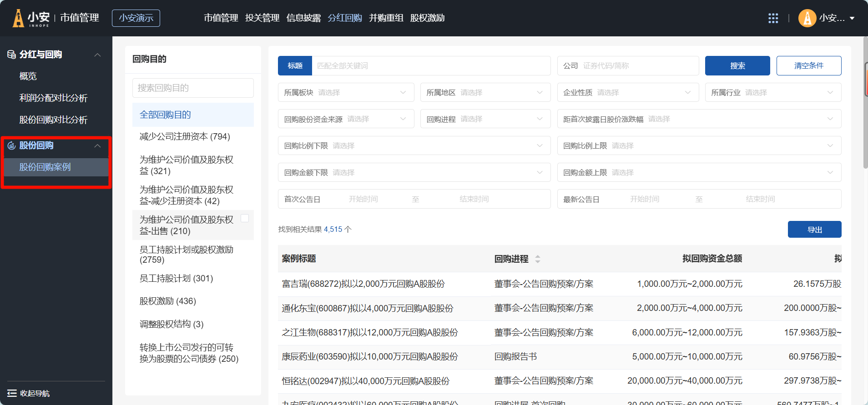Sort by 回购进程 column arrows
Screen dimensions: 868x405
tap(537, 259)
